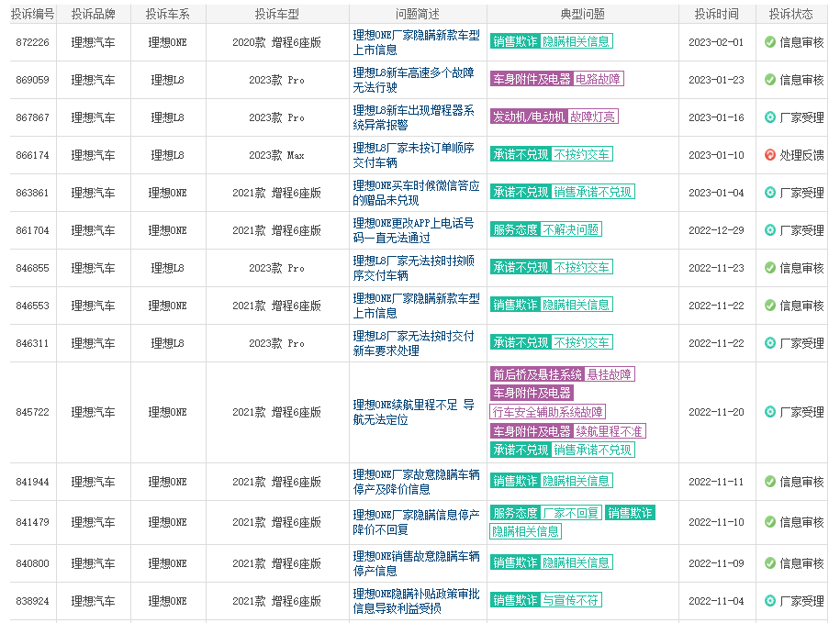Click 投诉状态 column header

790,15
